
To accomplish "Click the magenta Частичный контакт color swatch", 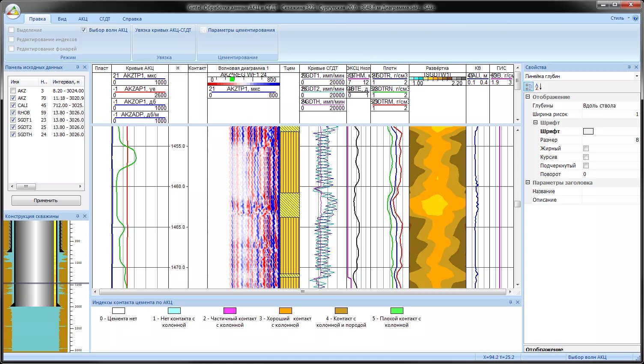I will point(230,311).
